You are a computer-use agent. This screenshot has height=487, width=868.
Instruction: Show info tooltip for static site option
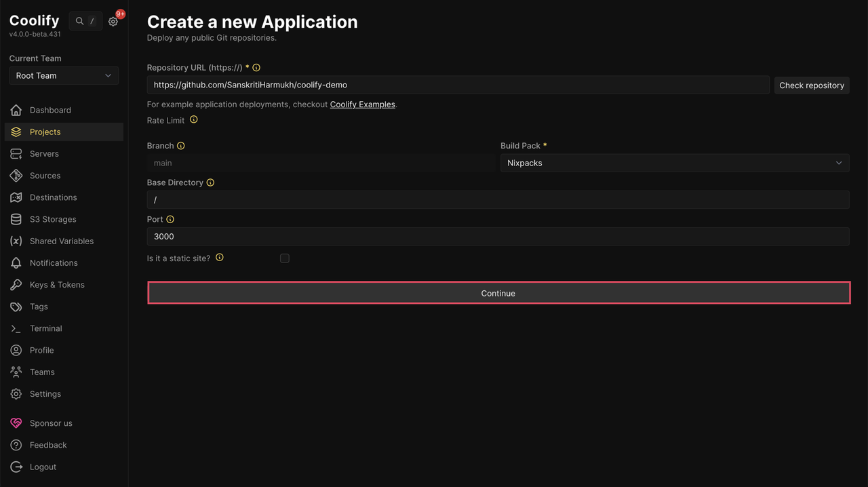[x=220, y=258]
